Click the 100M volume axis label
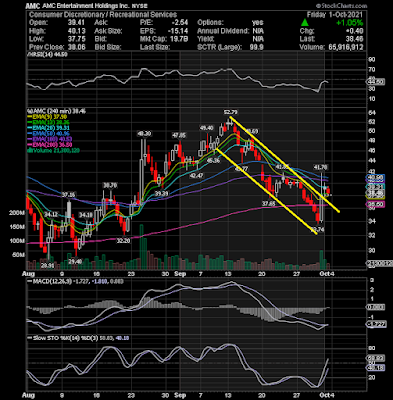The width and height of the screenshot is (393, 400). click(17, 241)
